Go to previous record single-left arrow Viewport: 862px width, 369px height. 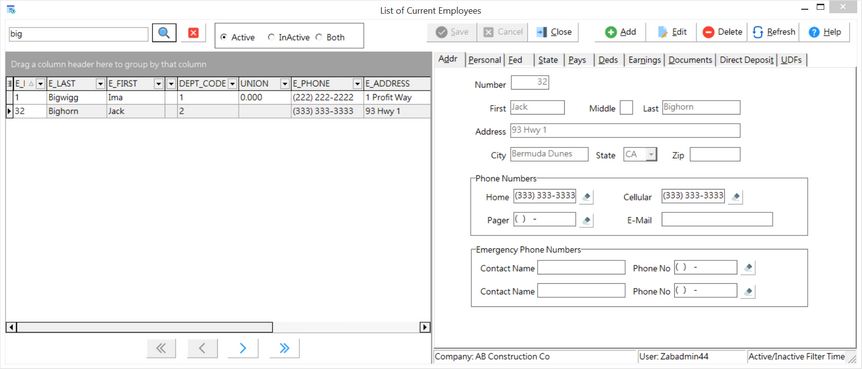pyautogui.click(x=202, y=348)
